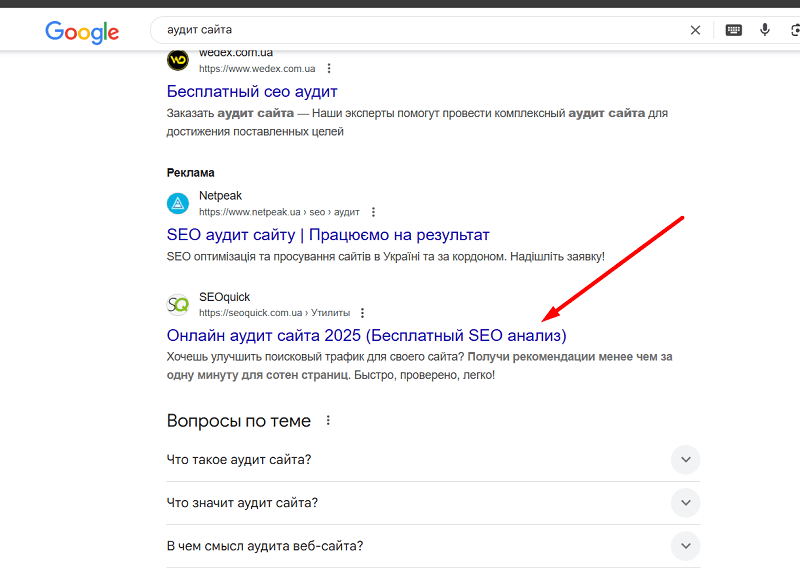800x568 pixels.
Task: Click the Netpeak site name text
Action: pos(220,195)
